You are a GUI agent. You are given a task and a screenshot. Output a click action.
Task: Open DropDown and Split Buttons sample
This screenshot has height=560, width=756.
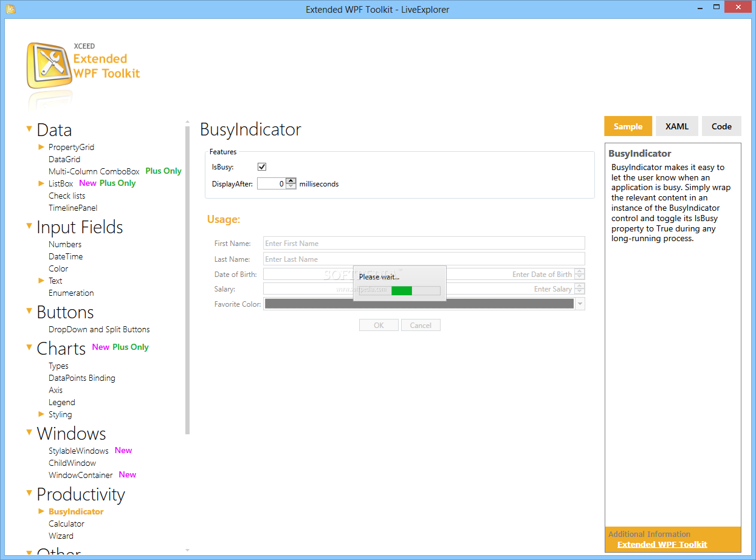click(99, 329)
